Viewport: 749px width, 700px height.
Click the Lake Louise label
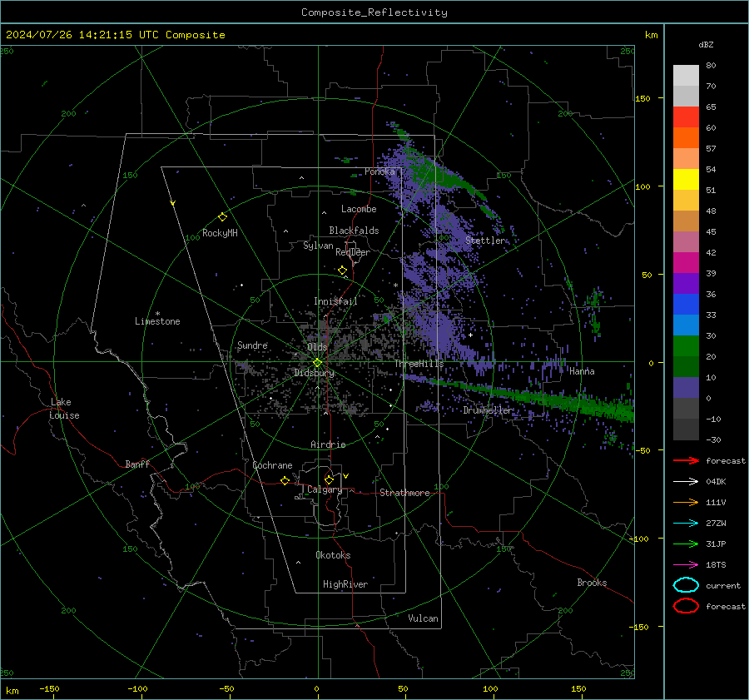pos(64,409)
